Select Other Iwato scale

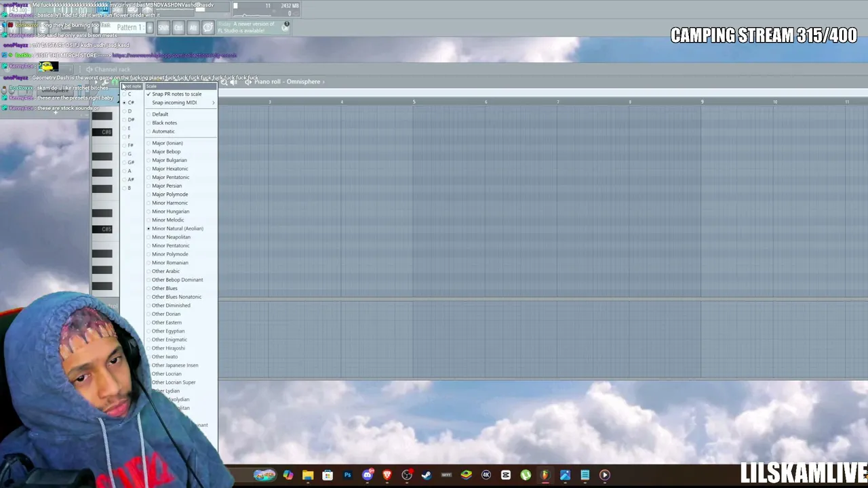(x=181, y=357)
